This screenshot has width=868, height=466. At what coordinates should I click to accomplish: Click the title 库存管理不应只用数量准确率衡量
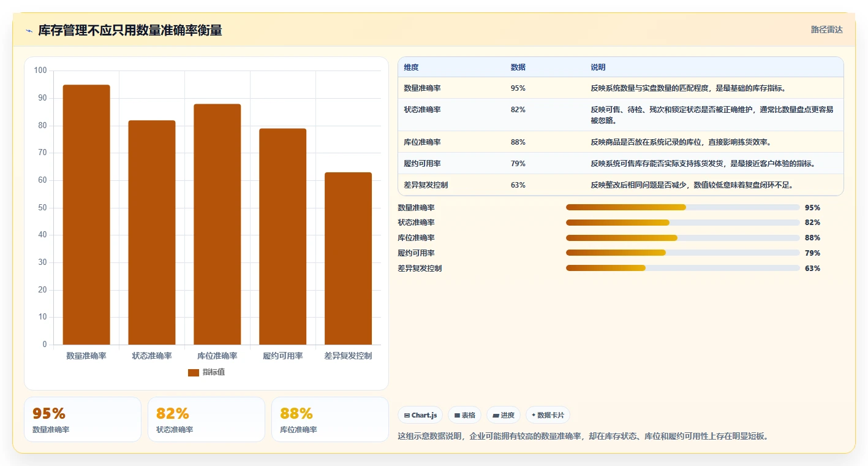[130, 31]
